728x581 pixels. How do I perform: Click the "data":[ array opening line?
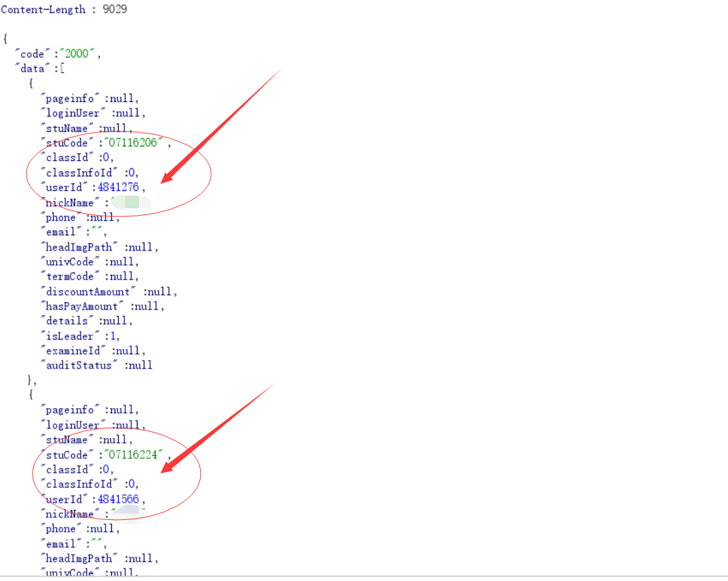coord(40,69)
